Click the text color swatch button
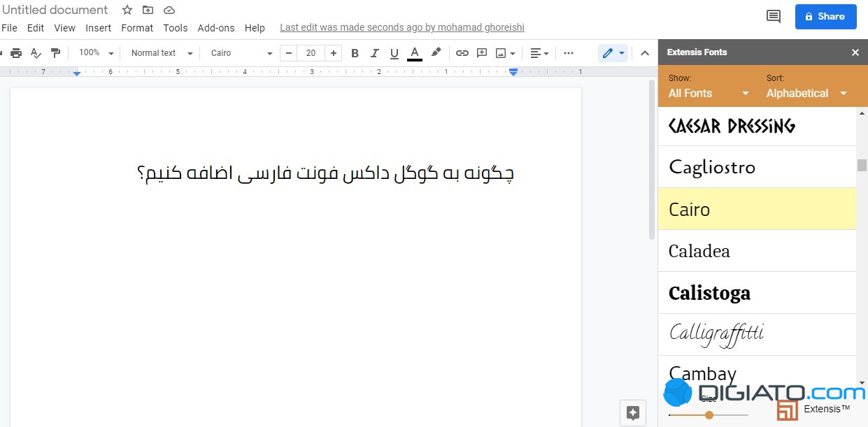 click(415, 53)
